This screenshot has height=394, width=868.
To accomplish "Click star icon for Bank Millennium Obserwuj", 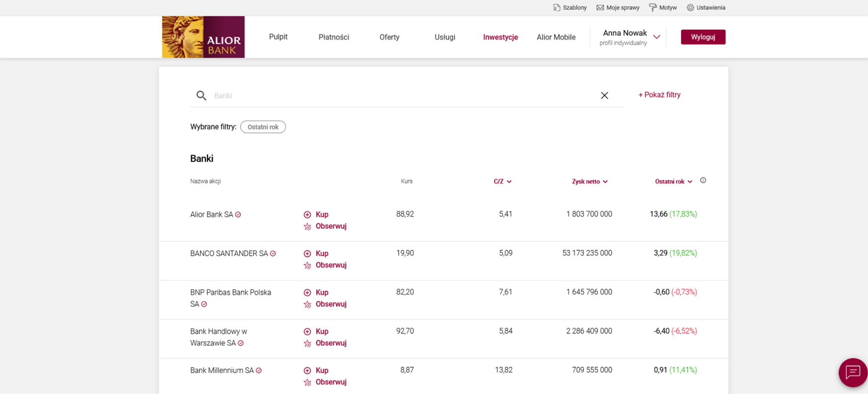I will tap(307, 383).
